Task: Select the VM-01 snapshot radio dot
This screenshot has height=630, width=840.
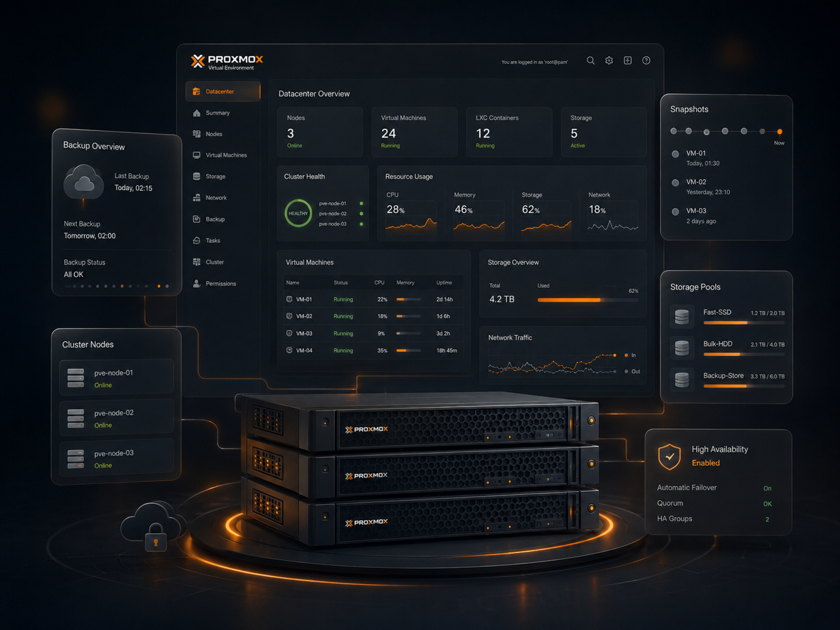Action: pyautogui.click(x=675, y=154)
